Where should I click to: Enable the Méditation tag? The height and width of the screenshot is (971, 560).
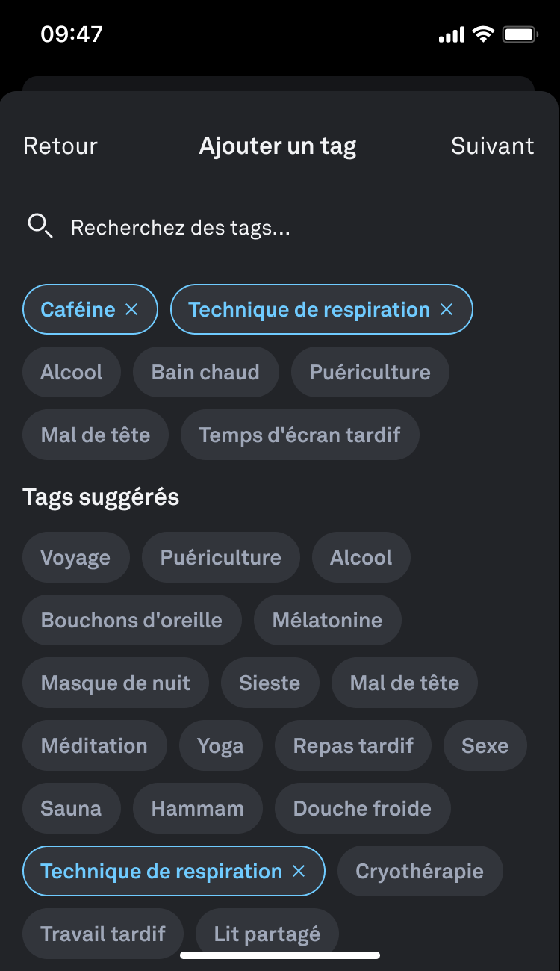[94, 745]
